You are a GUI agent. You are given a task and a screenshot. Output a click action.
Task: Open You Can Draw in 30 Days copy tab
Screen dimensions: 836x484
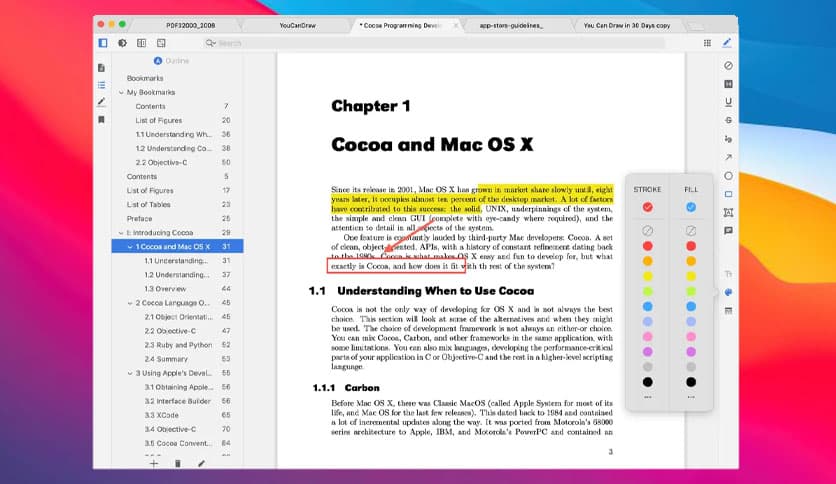click(x=627, y=25)
